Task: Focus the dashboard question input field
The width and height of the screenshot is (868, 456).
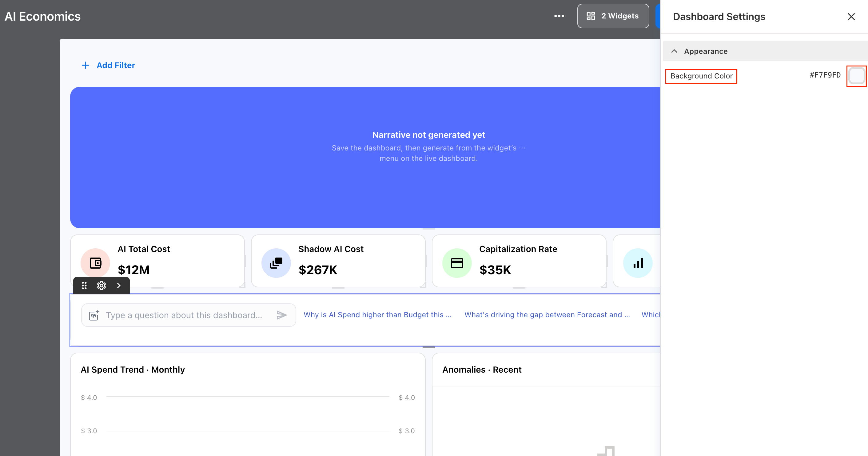Action: (189, 315)
